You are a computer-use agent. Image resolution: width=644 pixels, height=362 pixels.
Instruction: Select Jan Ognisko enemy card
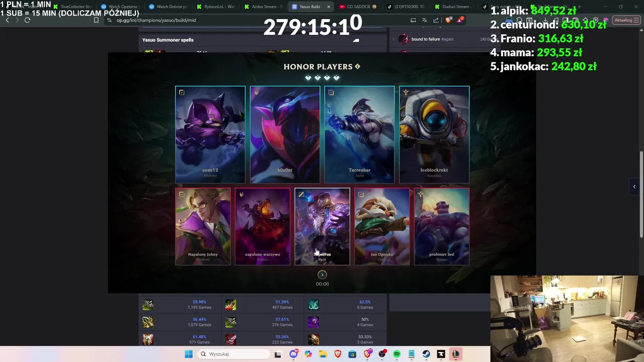tap(382, 227)
